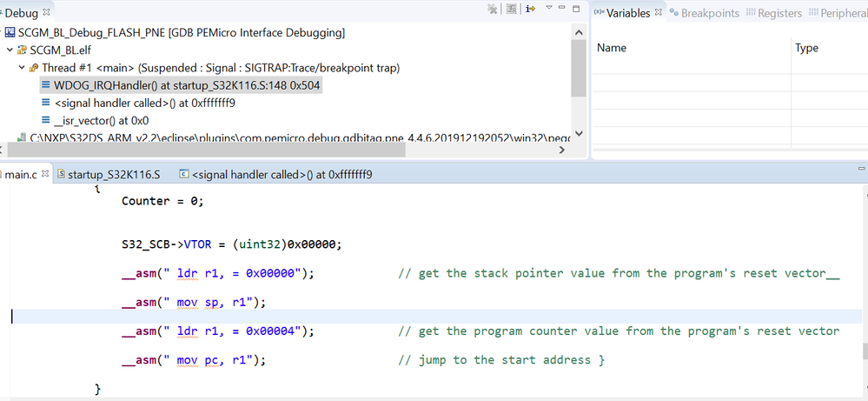
Task: Select Thread #1 <main> suspended entry
Action: click(x=221, y=68)
